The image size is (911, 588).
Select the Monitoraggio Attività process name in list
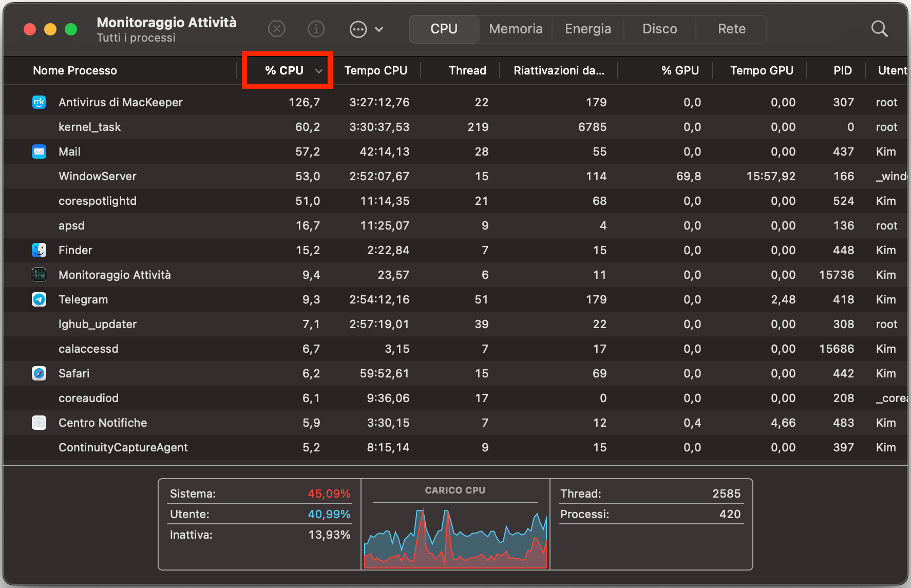click(115, 275)
